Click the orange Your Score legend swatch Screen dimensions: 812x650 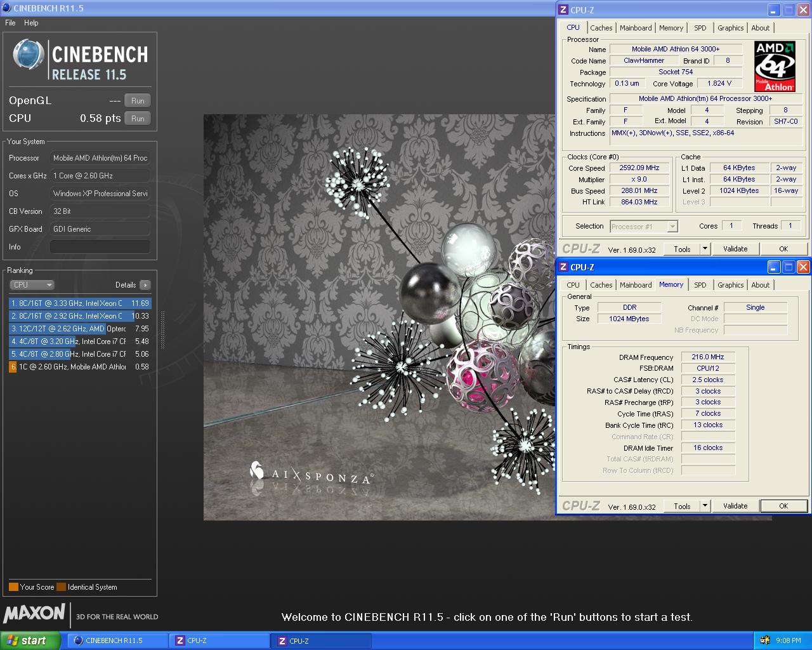(x=13, y=587)
